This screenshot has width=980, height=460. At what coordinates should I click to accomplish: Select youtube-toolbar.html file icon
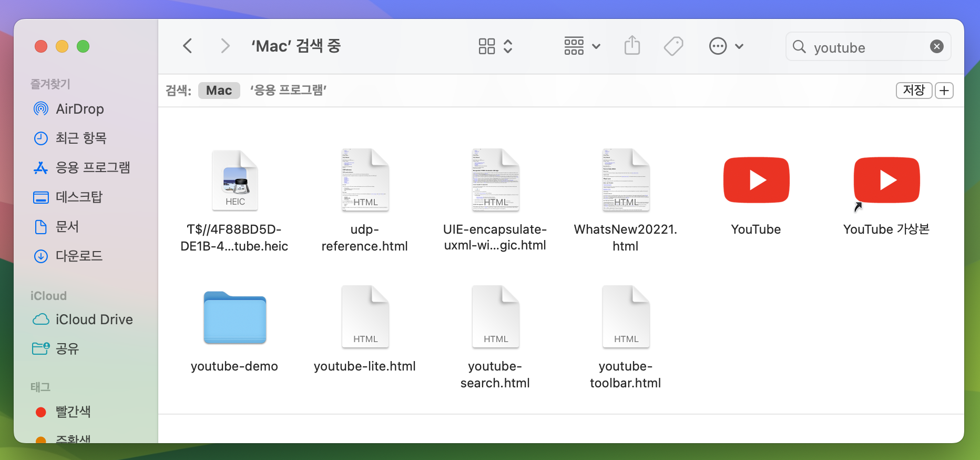(x=626, y=317)
